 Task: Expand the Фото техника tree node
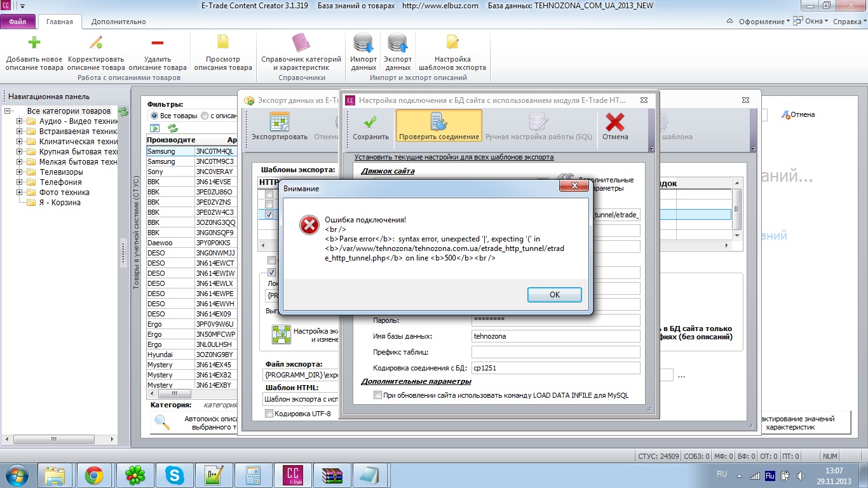(x=20, y=193)
